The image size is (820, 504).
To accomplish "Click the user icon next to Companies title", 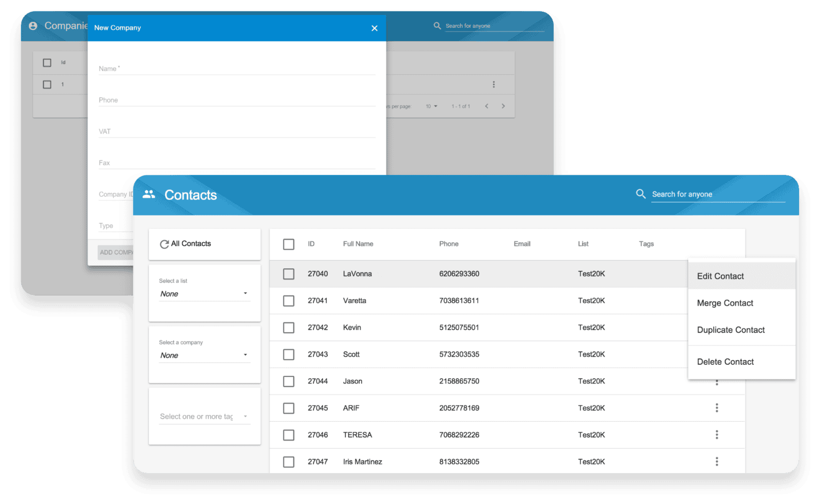I will click(x=33, y=25).
